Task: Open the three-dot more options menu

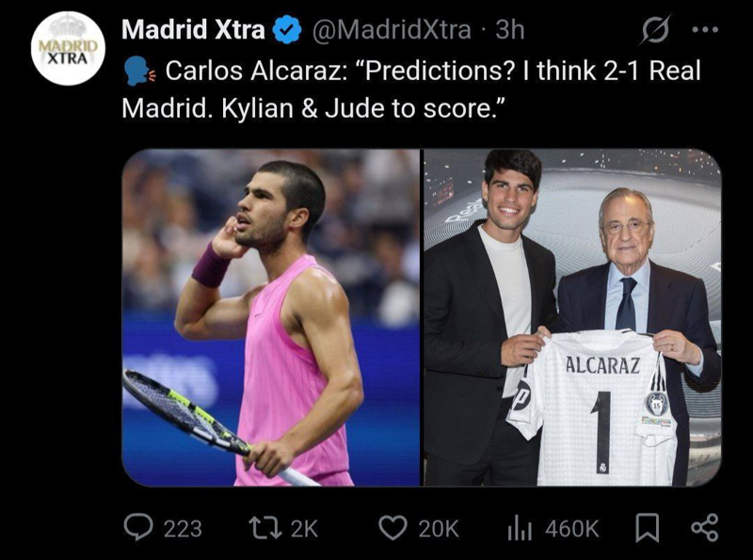Action: coord(705,30)
